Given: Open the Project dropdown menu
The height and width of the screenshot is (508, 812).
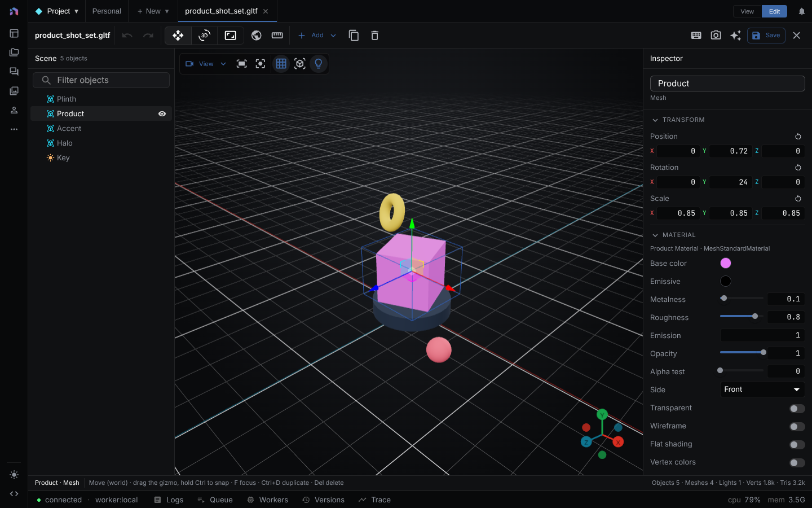Looking at the screenshot, I should (x=57, y=11).
